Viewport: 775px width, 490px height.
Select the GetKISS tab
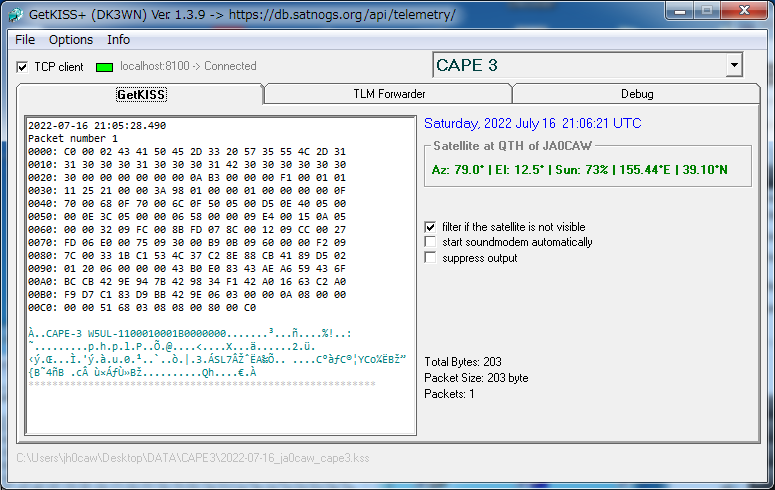(x=141, y=94)
